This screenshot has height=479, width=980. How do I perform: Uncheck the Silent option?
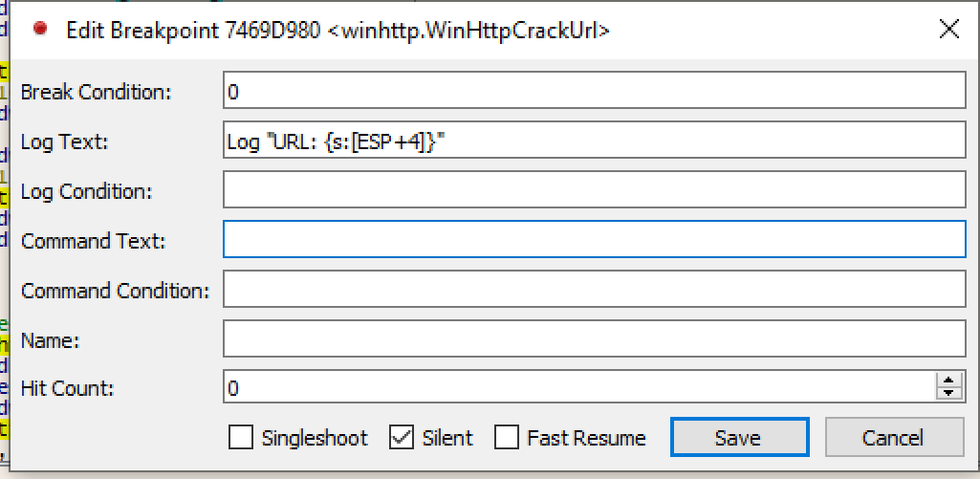click(x=401, y=438)
